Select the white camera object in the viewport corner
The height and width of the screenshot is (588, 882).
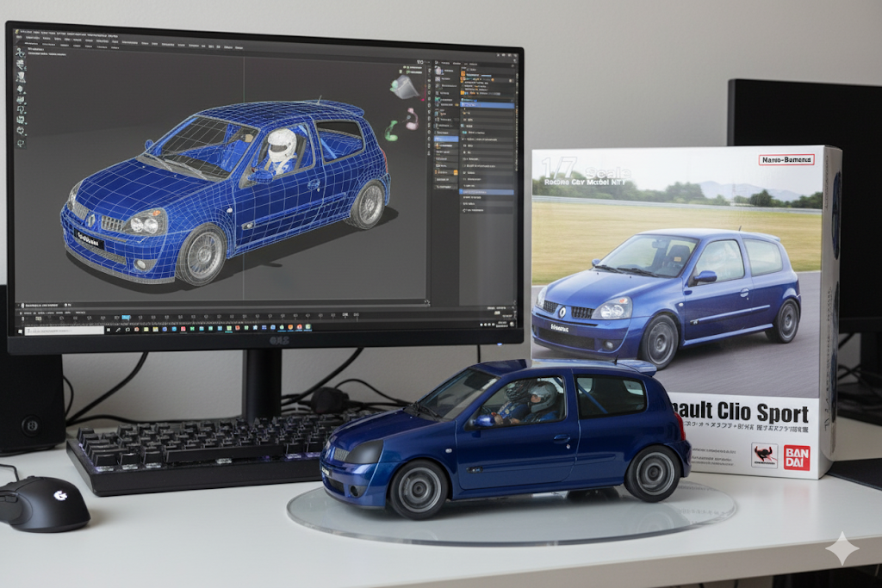404,86
